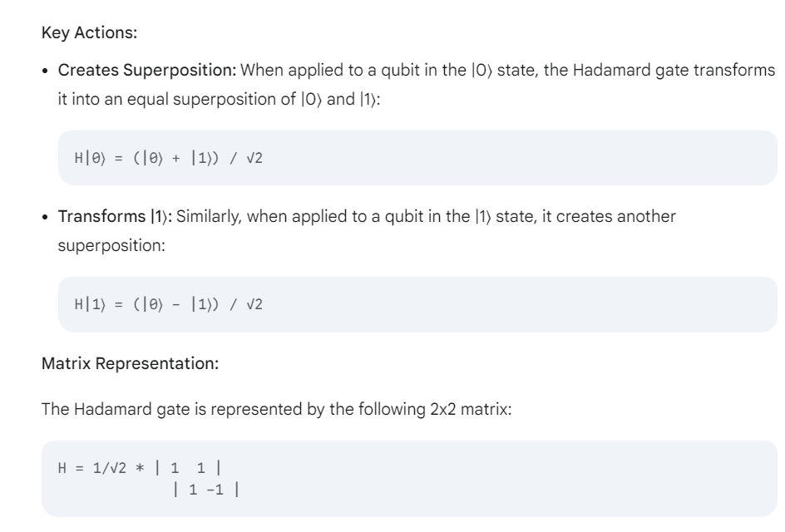The image size is (785, 532).
Task: Click the H|1⟩ equation code block
Action: [x=416, y=304]
